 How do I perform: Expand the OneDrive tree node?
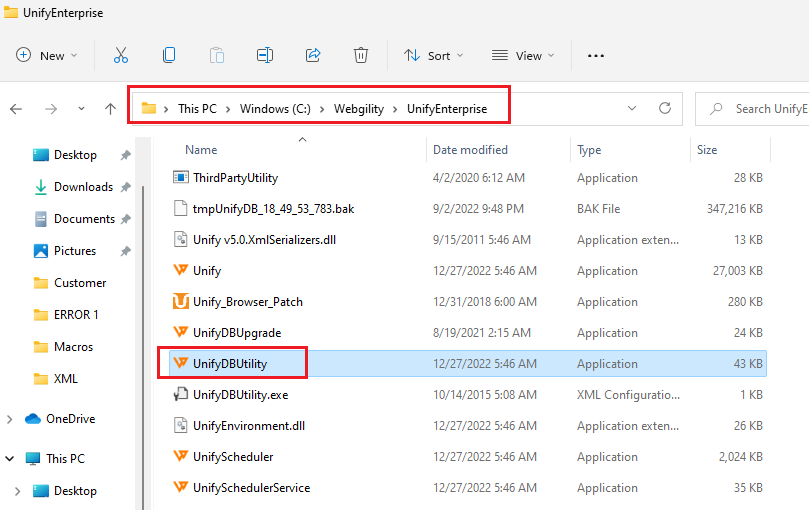coord(10,419)
